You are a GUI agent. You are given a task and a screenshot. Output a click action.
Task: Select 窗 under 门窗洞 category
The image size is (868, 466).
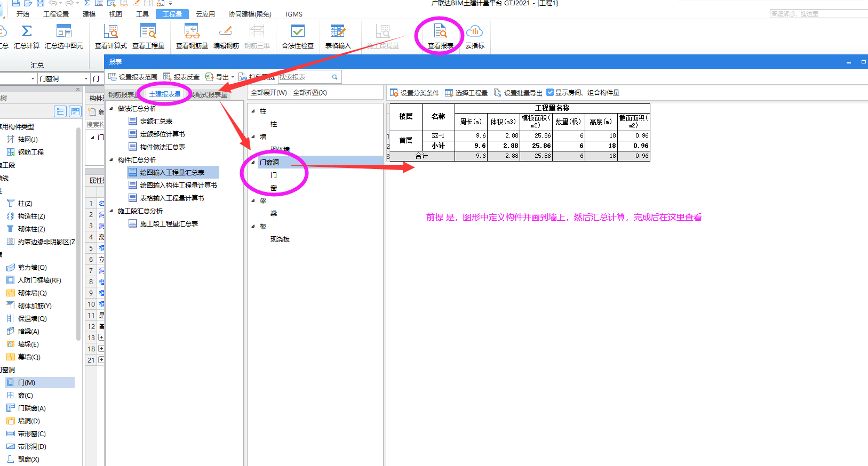click(x=274, y=188)
